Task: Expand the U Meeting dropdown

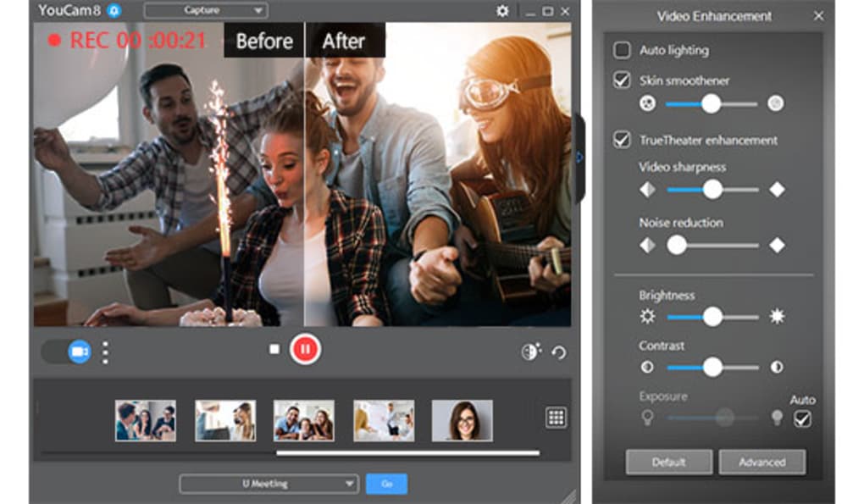Action: tap(269, 484)
